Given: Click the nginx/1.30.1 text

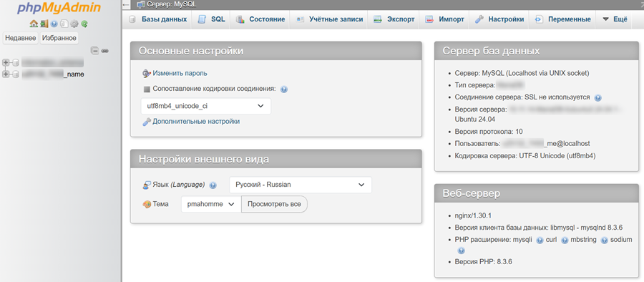Looking at the screenshot, I should coord(473,216).
